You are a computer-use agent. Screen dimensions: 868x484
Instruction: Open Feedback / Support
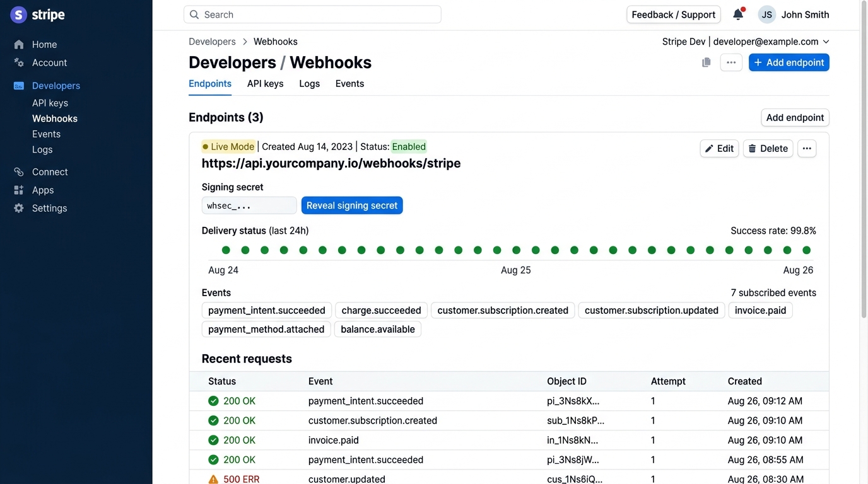tap(673, 14)
